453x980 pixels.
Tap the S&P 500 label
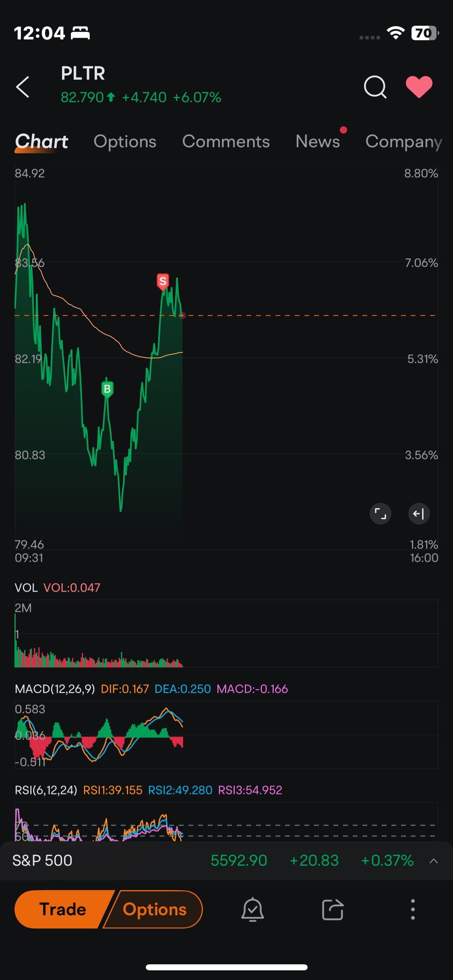[x=42, y=861]
